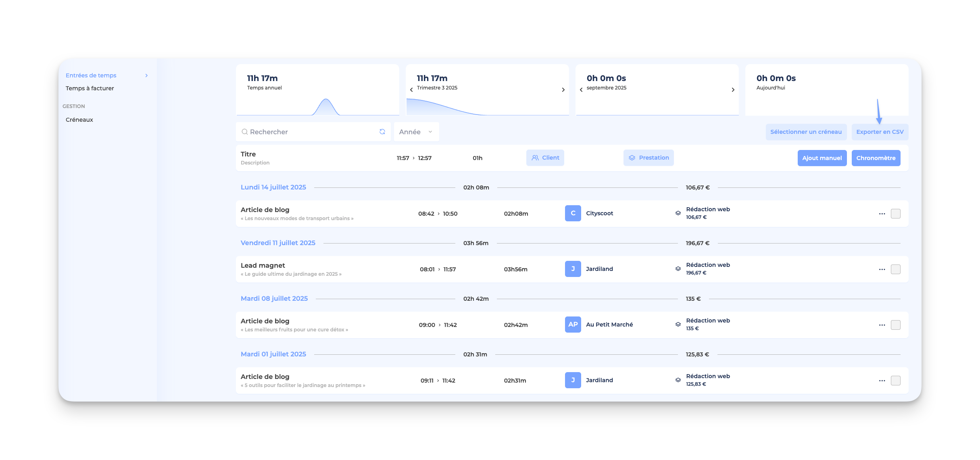Viewport: 980px width, 460px height.
Task: Open Temps à facturer in sidebar
Action: [90, 88]
